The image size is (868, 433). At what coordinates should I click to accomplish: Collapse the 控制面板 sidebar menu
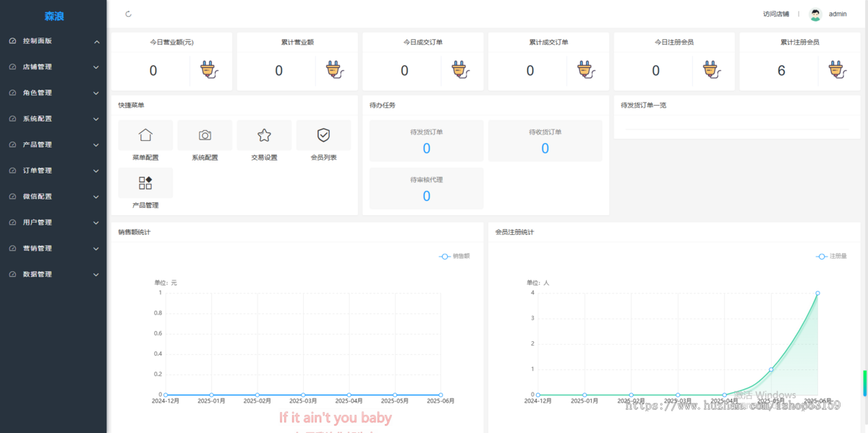(54, 41)
